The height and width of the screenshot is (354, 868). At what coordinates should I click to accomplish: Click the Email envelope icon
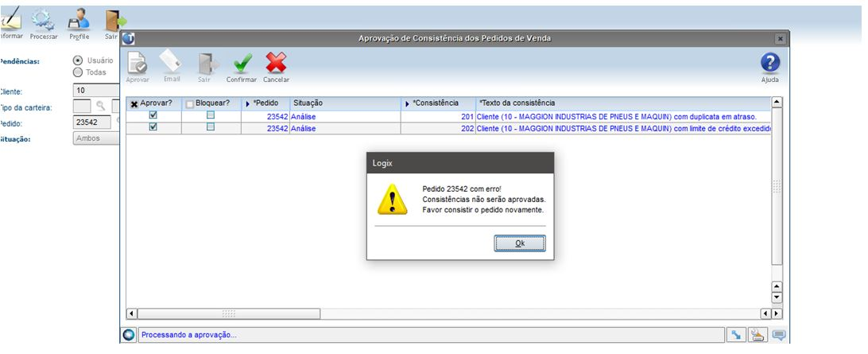(x=171, y=62)
